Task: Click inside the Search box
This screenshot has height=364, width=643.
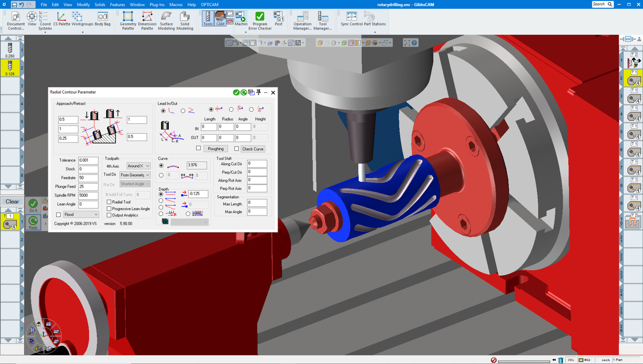Action: (x=601, y=4)
